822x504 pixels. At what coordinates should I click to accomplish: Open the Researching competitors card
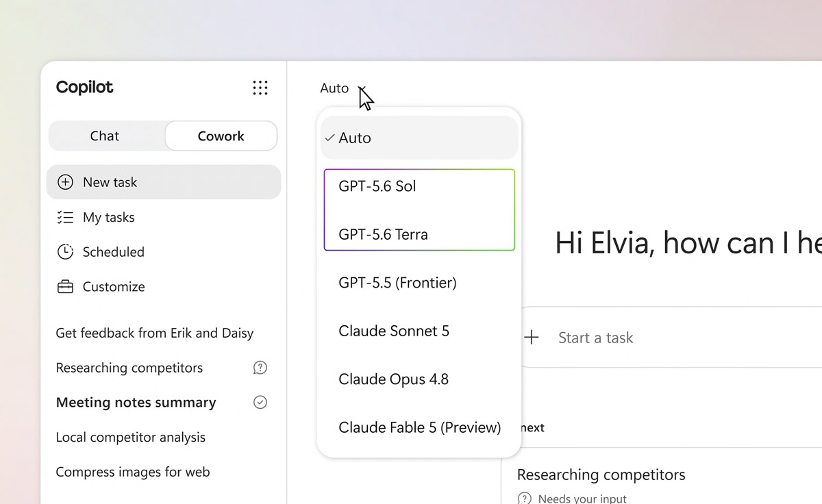(x=662, y=482)
